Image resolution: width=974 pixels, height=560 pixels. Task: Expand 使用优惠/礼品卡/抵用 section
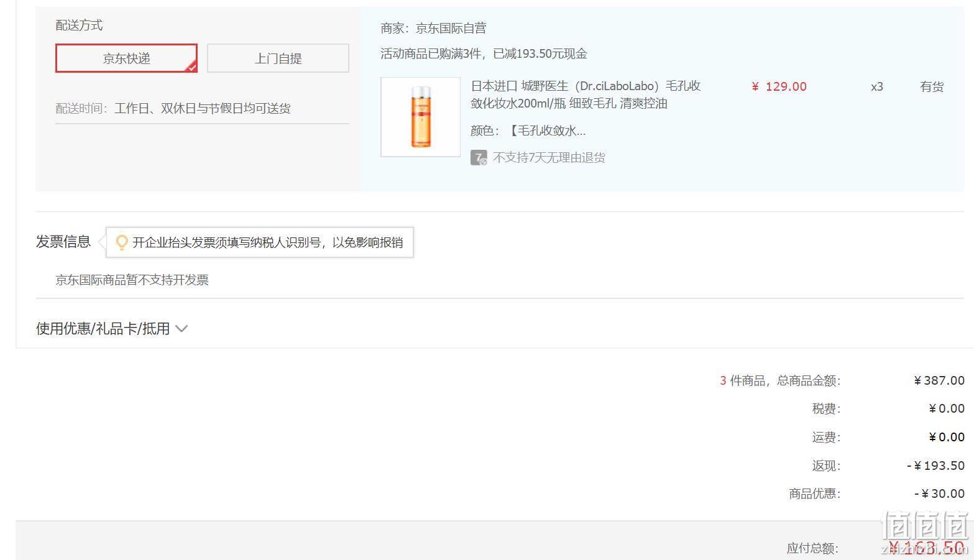(x=112, y=328)
